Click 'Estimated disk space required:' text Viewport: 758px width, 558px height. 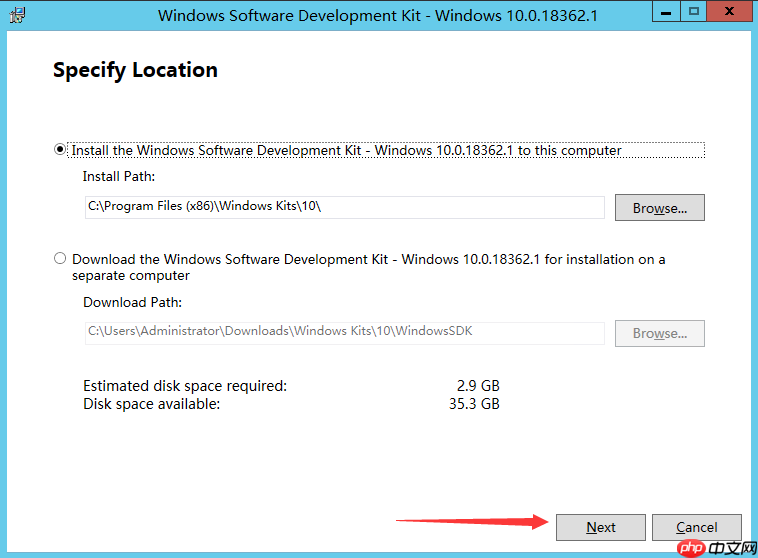pyautogui.click(x=185, y=386)
